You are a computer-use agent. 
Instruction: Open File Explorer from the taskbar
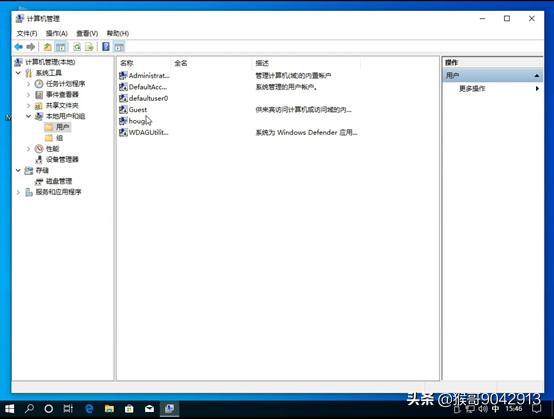click(109, 409)
